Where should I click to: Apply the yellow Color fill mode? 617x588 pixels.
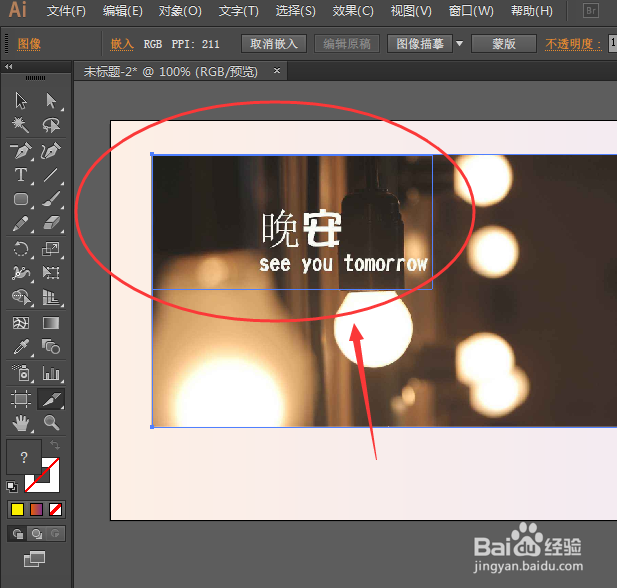pos(17,510)
